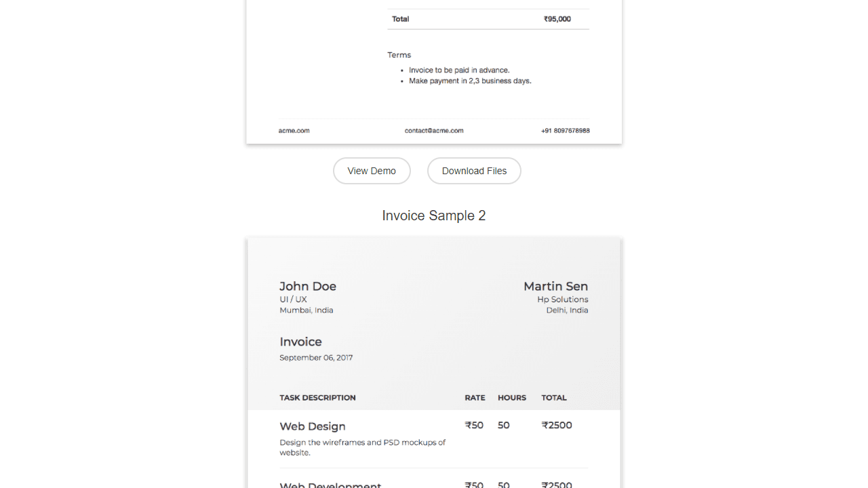This screenshot has width=868, height=488.
Task: Select the acme.com footer text
Action: 294,130
